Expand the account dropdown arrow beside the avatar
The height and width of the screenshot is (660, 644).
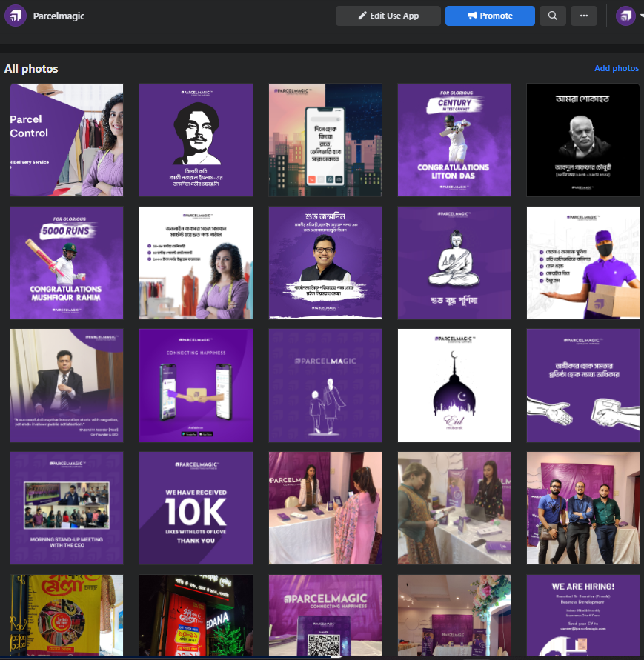click(642, 16)
